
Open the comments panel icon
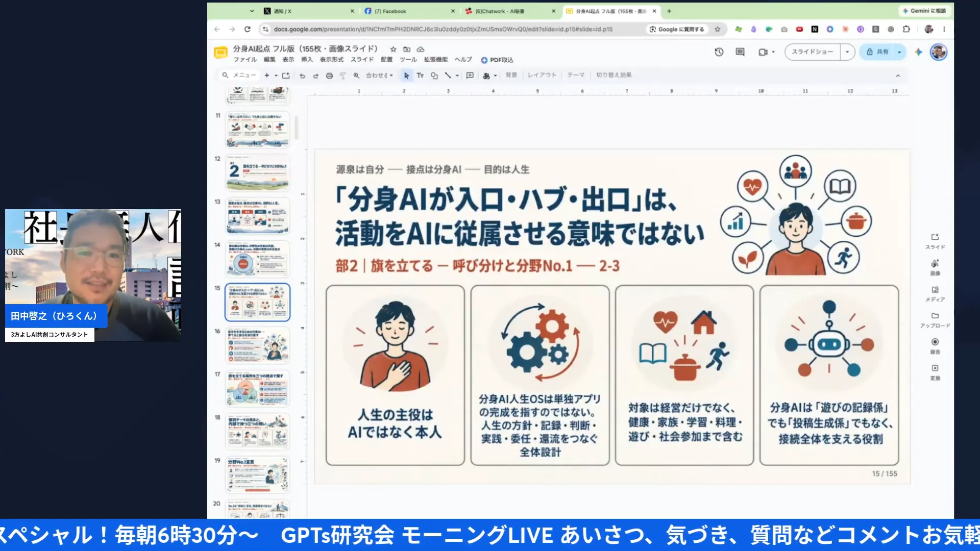(x=740, y=52)
